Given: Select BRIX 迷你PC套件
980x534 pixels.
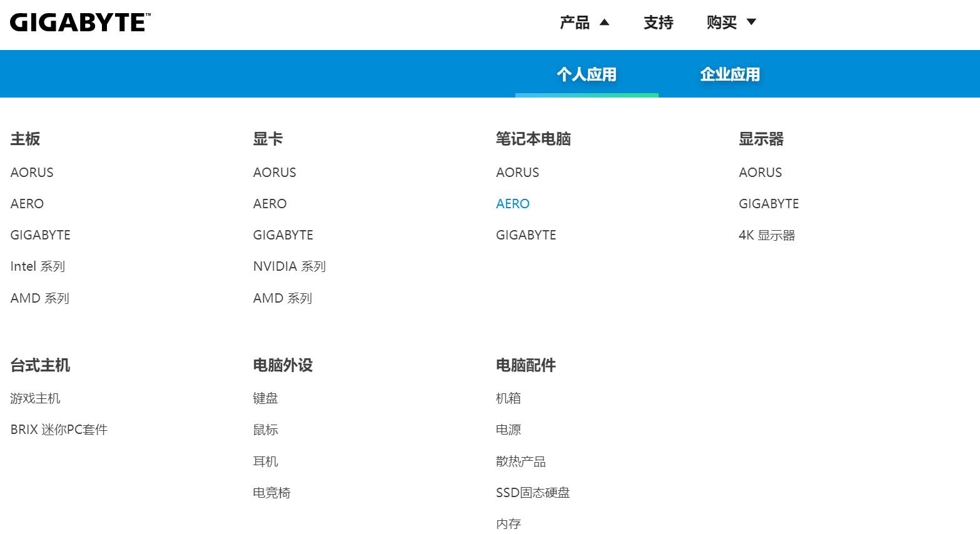Looking at the screenshot, I should point(59,430).
